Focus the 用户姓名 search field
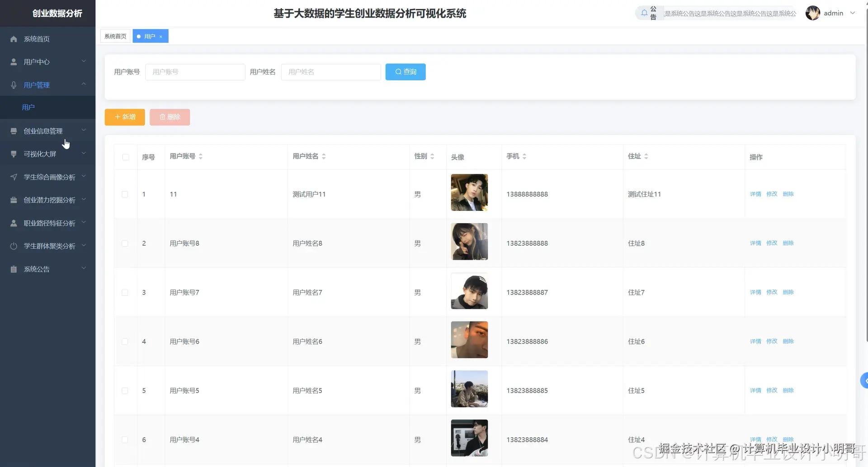 pyautogui.click(x=331, y=72)
